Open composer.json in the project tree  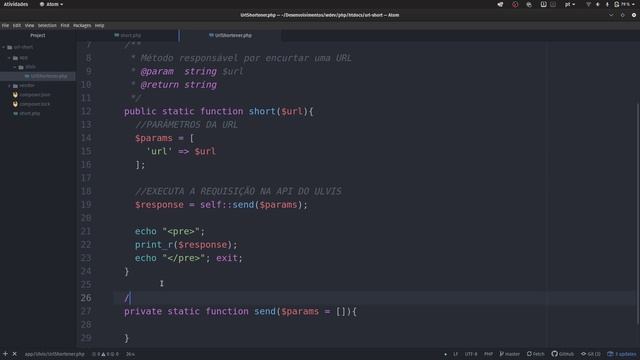click(x=35, y=95)
